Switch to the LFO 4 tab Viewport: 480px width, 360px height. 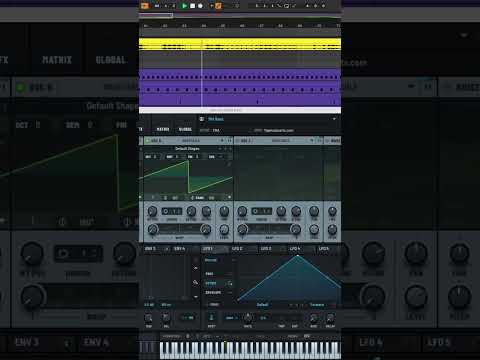(295, 249)
